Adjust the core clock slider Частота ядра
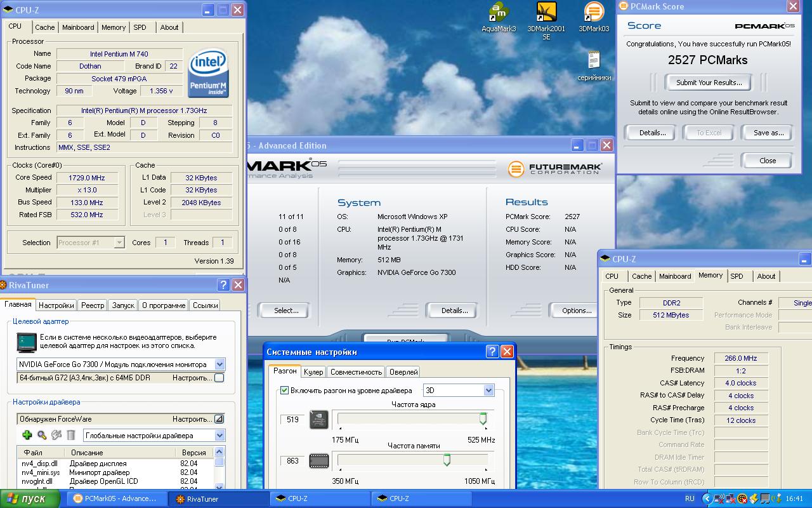 coord(483,418)
